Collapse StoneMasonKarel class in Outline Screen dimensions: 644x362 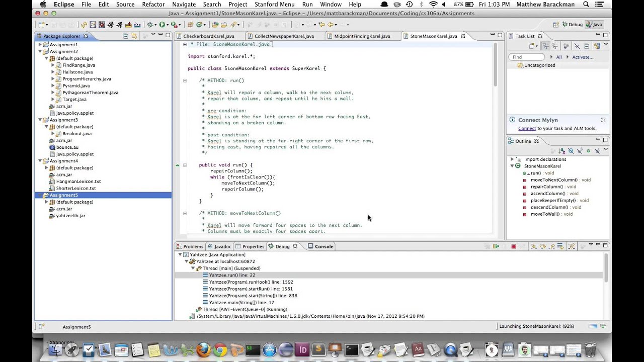pyautogui.click(x=512, y=166)
